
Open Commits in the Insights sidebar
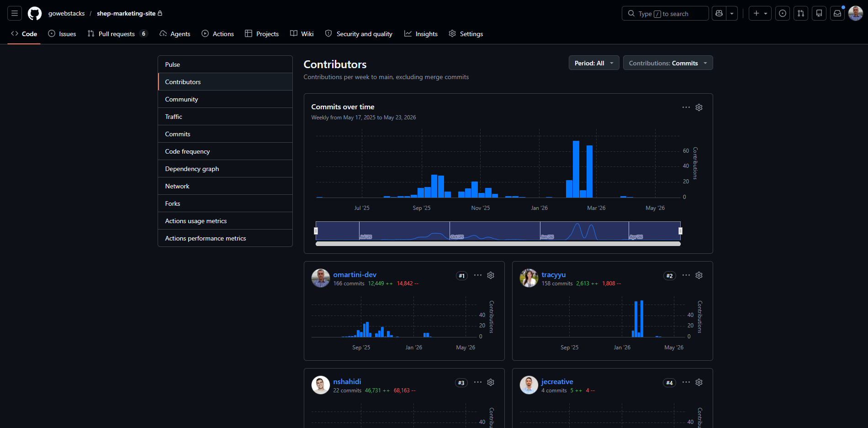pyautogui.click(x=225, y=134)
